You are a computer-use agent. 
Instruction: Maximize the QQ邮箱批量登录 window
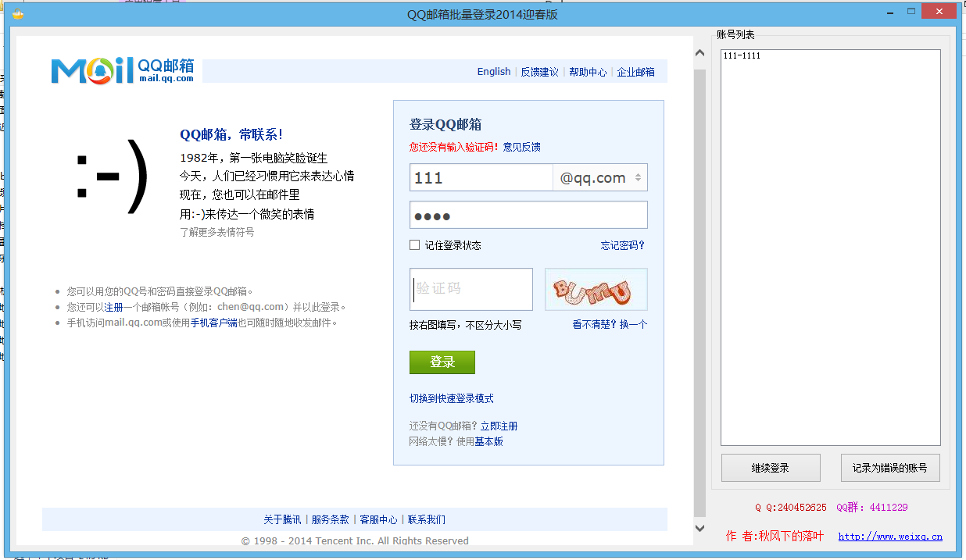(x=911, y=12)
